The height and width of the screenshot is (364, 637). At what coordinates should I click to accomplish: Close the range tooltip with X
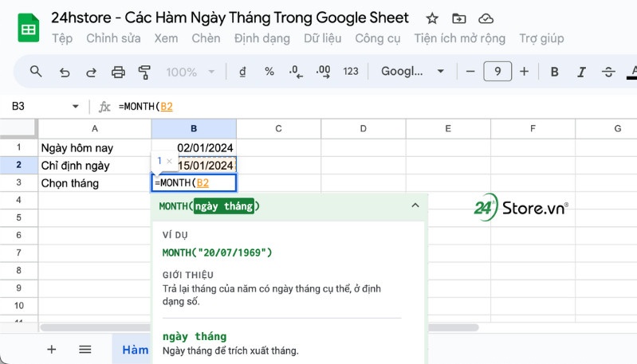(x=169, y=161)
